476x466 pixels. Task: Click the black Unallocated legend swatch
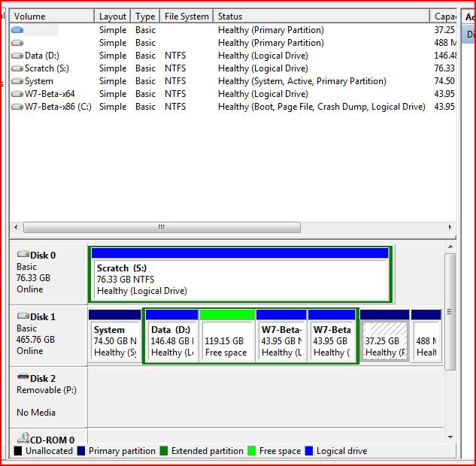pos(18,451)
